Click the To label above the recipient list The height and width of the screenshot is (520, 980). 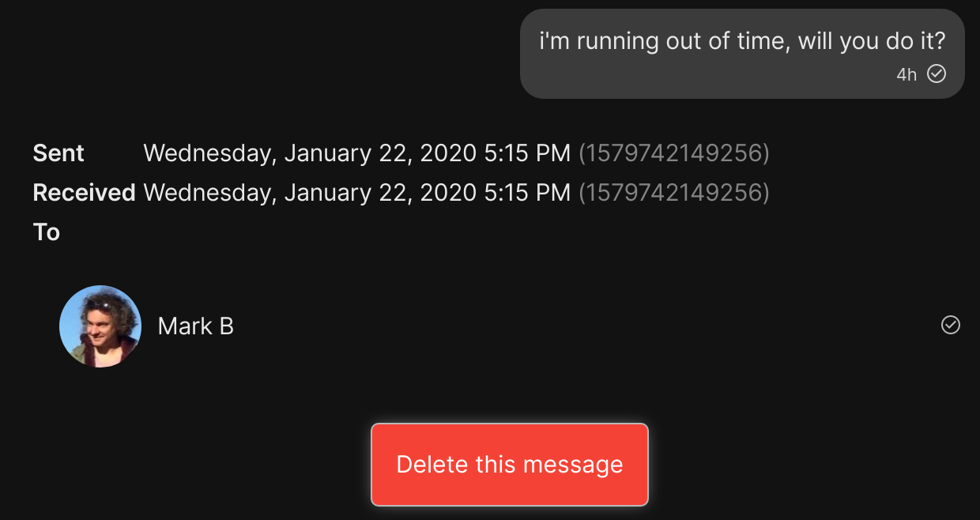pyautogui.click(x=46, y=231)
